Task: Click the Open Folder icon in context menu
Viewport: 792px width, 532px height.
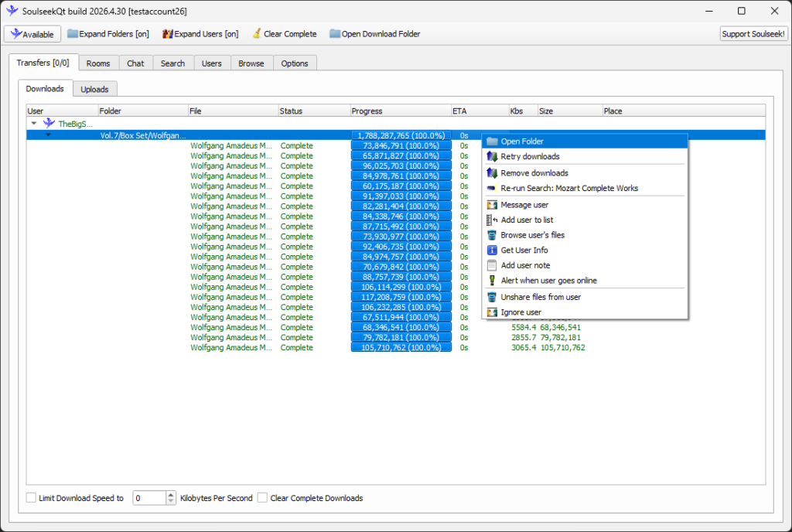Action: click(492, 142)
